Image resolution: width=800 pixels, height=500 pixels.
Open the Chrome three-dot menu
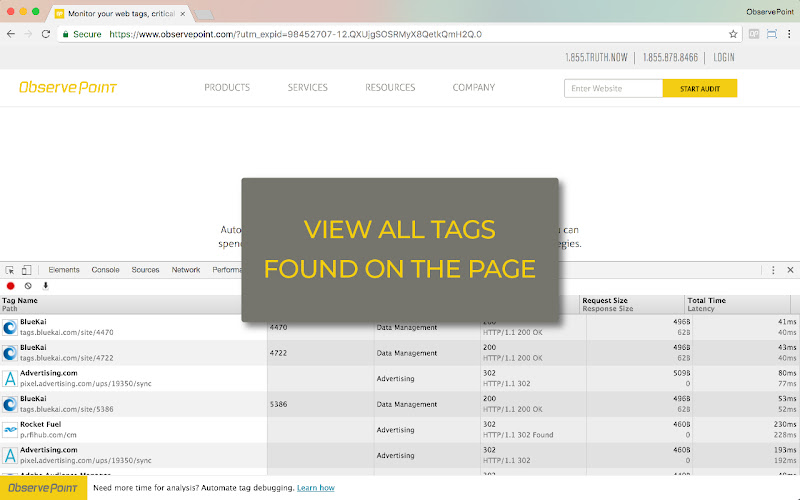(789, 34)
